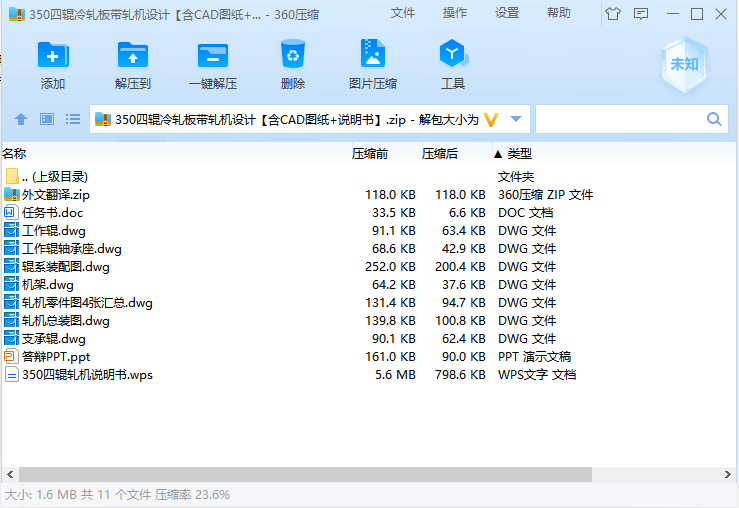Click the status bar compression ratio text
This screenshot has height=508, width=739.
tap(192, 495)
